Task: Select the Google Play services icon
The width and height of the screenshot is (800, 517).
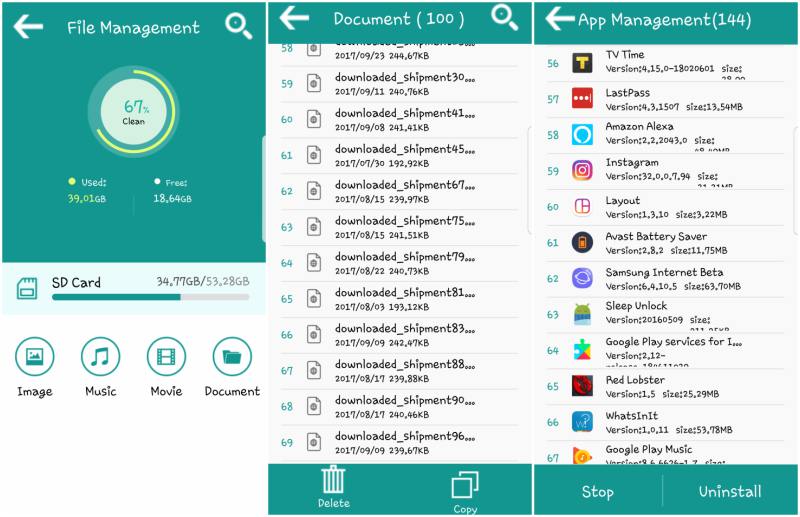Action: click(x=582, y=350)
